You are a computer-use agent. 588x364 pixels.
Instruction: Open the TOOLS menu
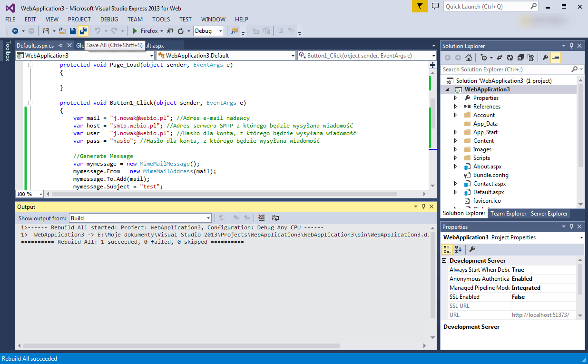(x=161, y=20)
